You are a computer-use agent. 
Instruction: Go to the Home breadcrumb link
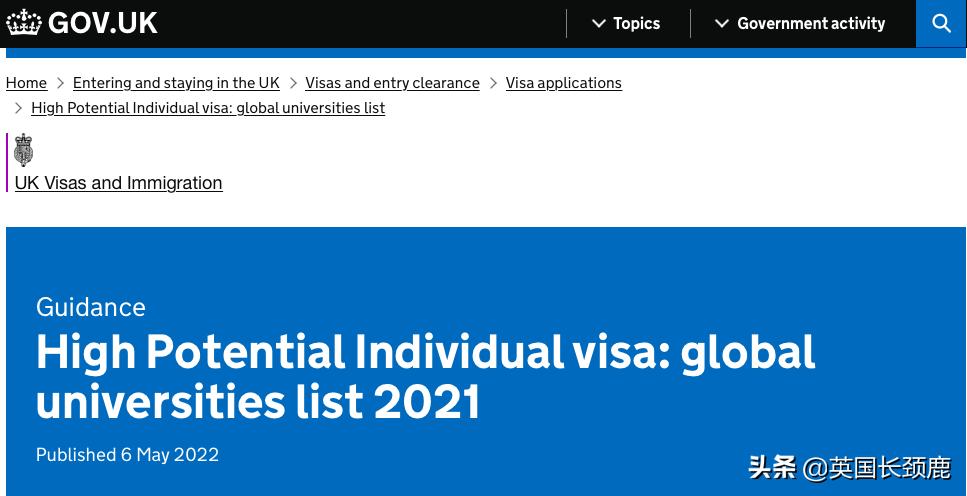26,83
